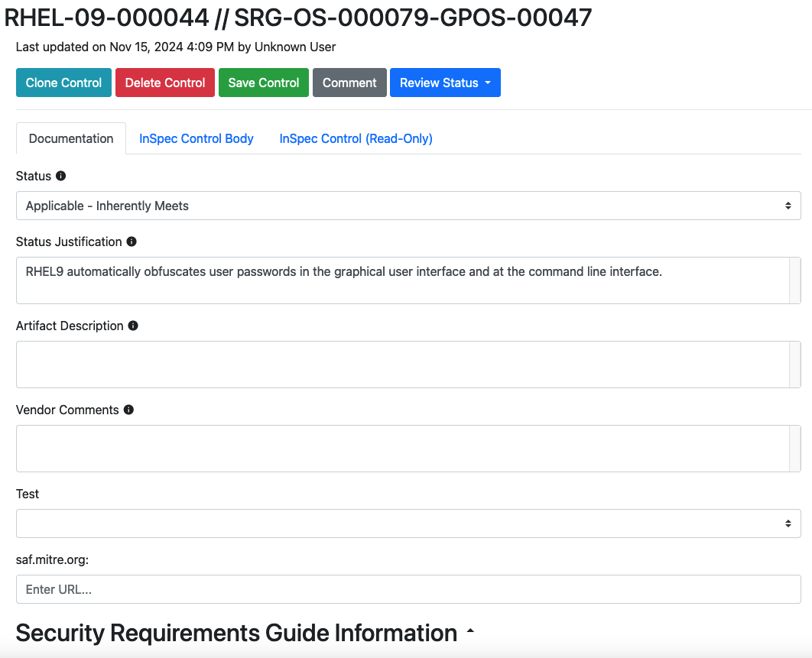Click the Artifact Description info icon
The height and width of the screenshot is (658, 812).
[x=133, y=326]
